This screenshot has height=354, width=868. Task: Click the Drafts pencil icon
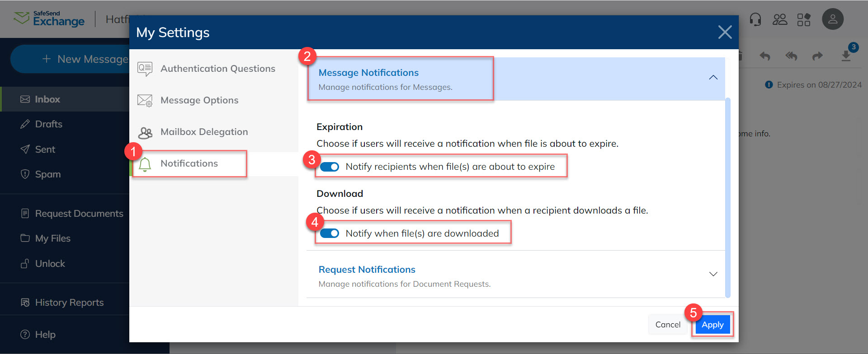pyautogui.click(x=25, y=124)
